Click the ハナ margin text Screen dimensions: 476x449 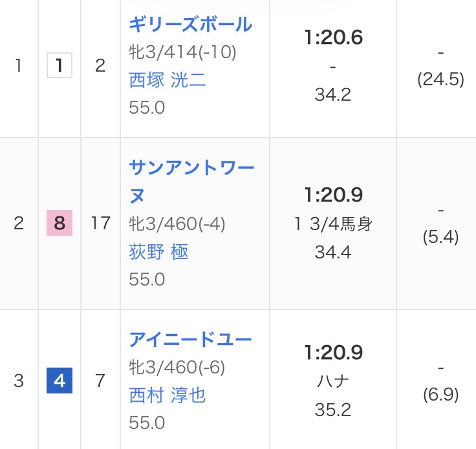(333, 381)
